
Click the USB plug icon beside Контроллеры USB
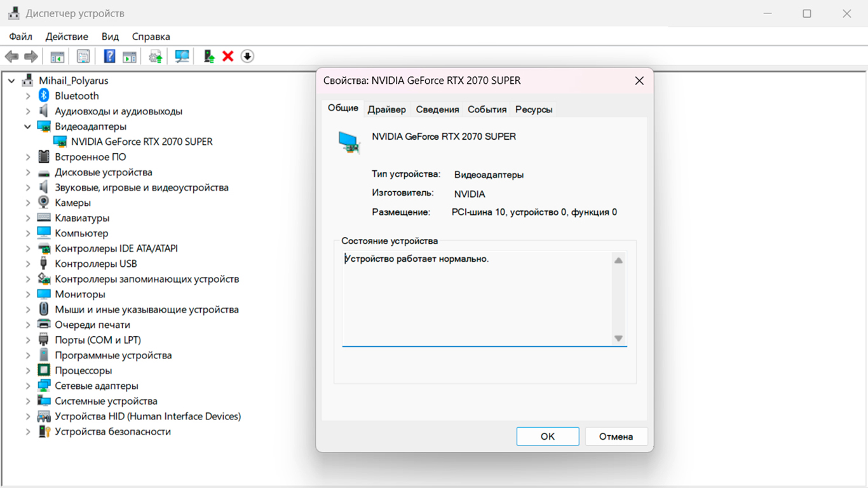44,264
